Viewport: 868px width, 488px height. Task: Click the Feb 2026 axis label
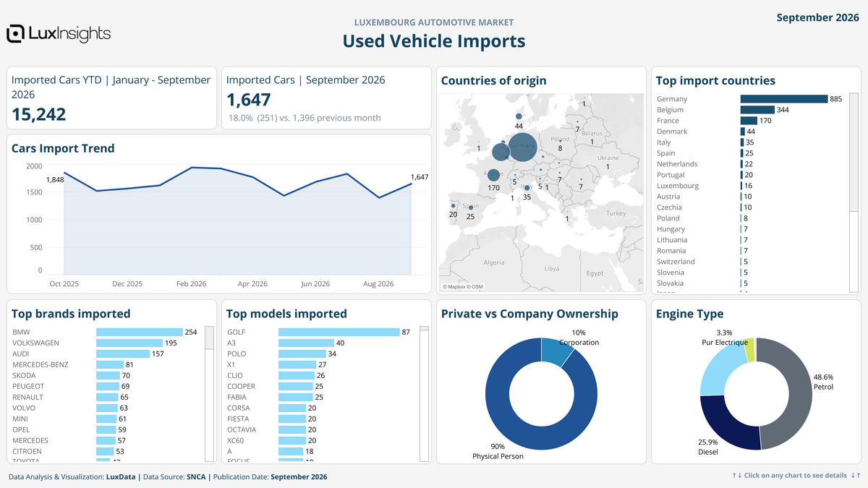(x=190, y=284)
